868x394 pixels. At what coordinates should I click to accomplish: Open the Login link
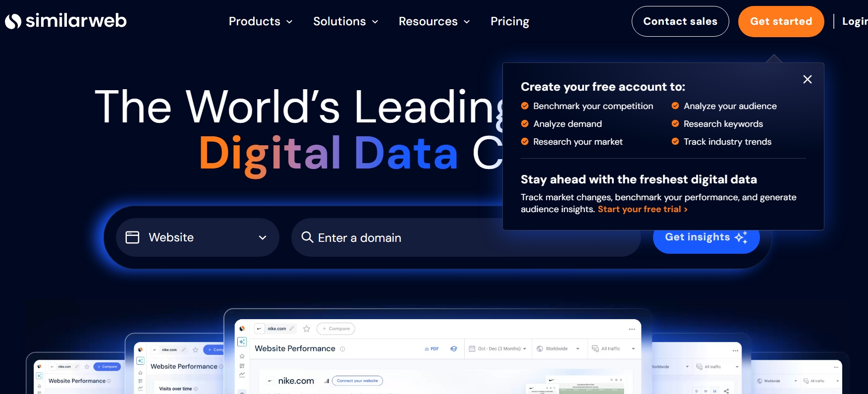pyautogui.click(x=855, y=21)
